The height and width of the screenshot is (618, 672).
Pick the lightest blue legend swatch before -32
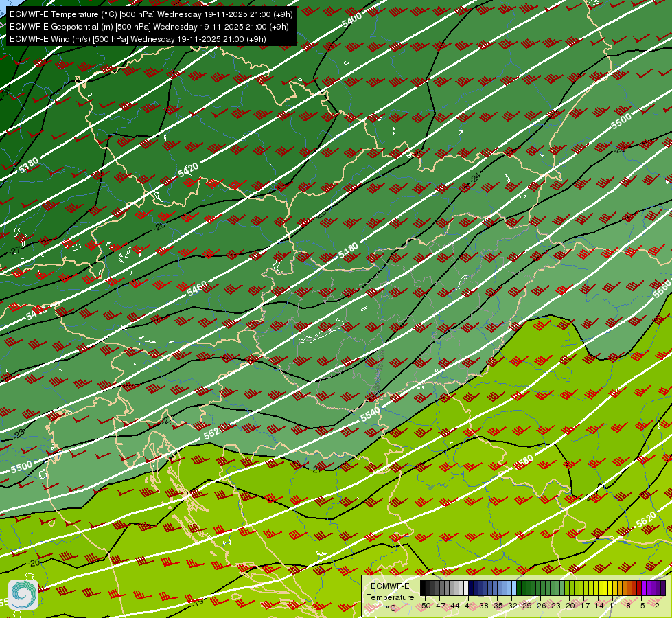tap(514, 588)
